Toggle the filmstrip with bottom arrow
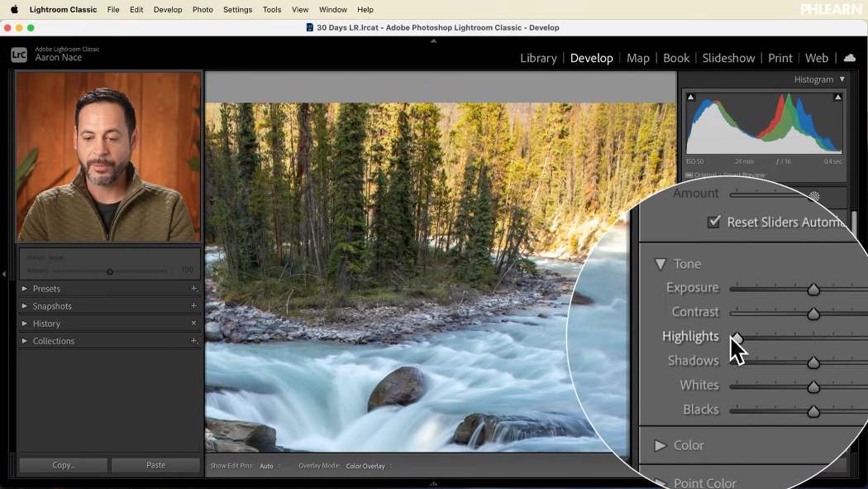The image size is (868, 489). [x=433, y=484]
